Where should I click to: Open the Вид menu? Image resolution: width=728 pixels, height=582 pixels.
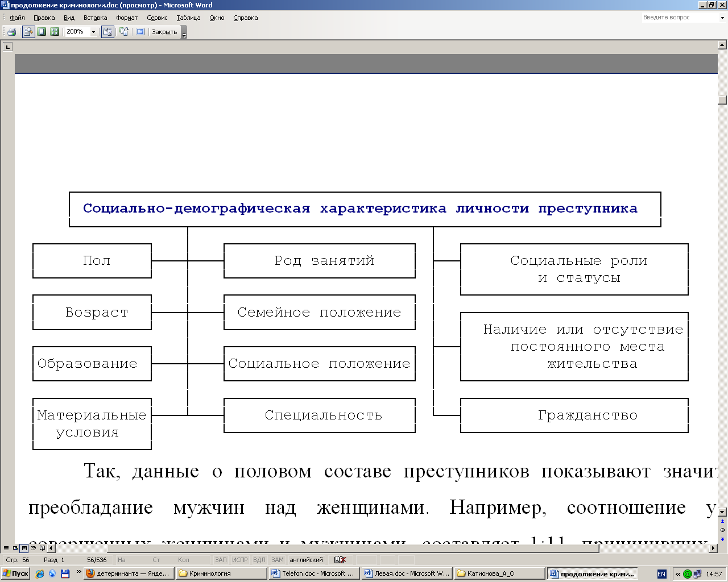click(x=69, y=18)
